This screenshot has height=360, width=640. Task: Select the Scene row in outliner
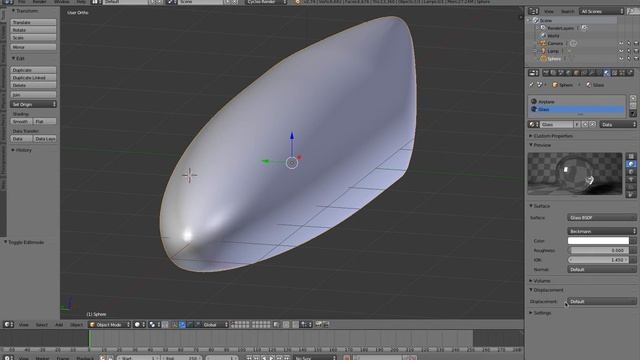pos(546,20)
